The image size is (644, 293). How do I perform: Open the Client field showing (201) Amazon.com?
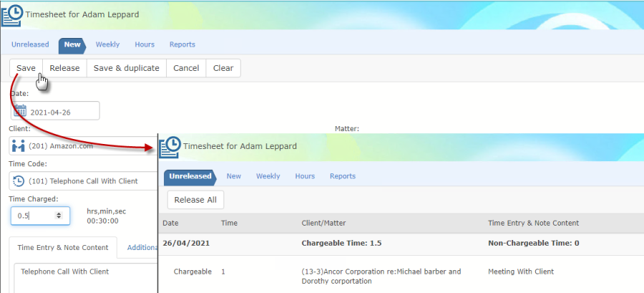pos(84,146)
